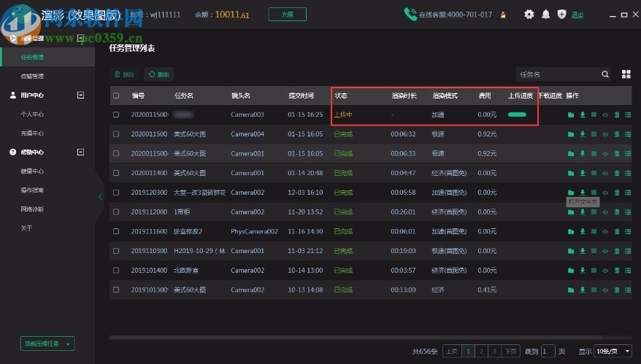The image size is (641, 364).
Task: Click the 提交时间 column header
Action: click(302, 96)
